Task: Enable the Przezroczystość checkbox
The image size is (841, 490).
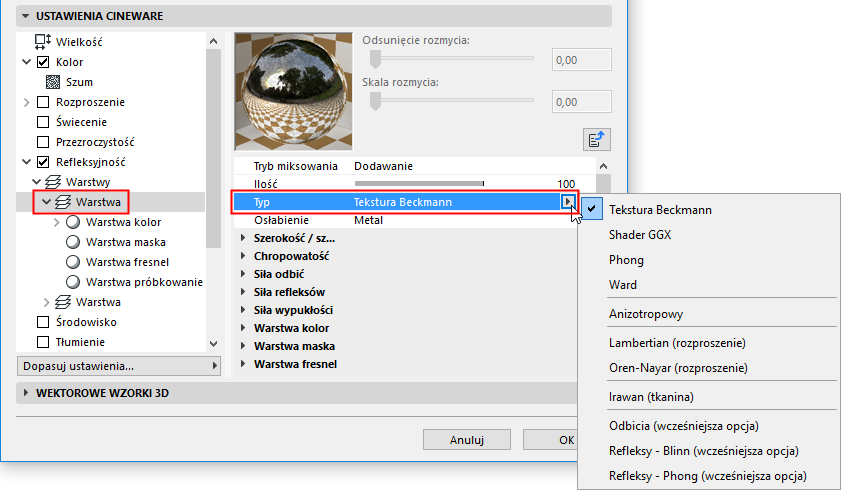Action: [x=43, y=142]
